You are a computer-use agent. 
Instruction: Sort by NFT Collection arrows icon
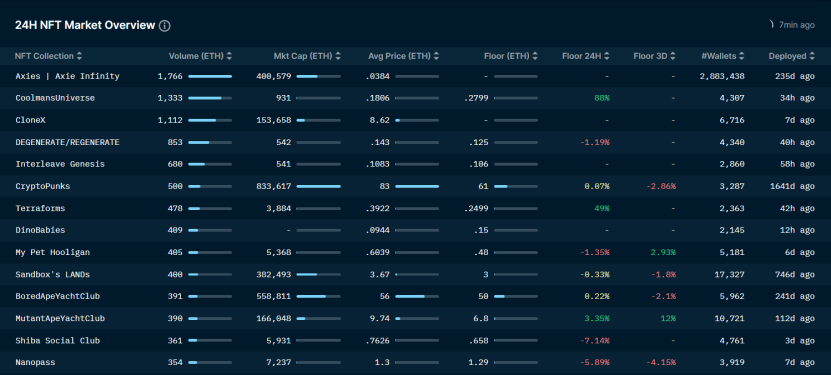coord(79,56)
